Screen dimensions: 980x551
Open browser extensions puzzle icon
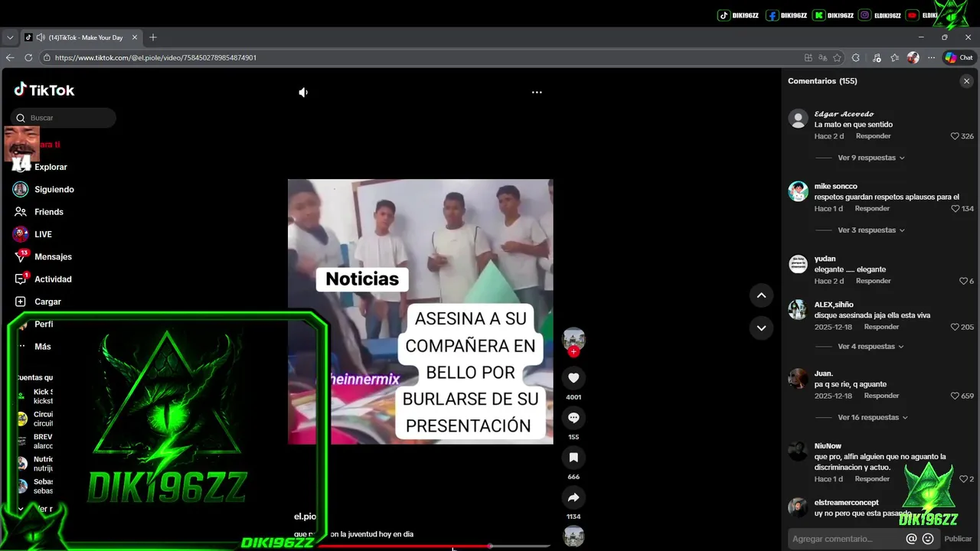pyautogui.click(x=855, y=57)
